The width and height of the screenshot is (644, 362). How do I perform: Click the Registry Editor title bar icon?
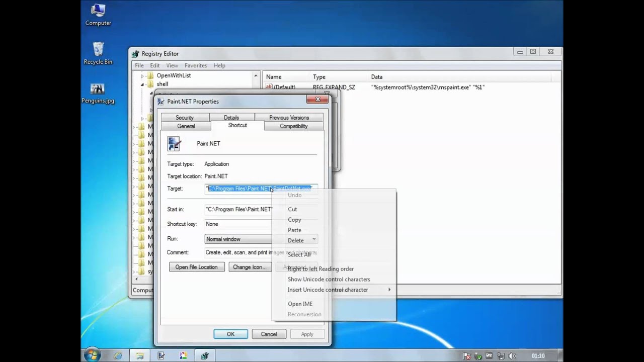tap(135, 54)
